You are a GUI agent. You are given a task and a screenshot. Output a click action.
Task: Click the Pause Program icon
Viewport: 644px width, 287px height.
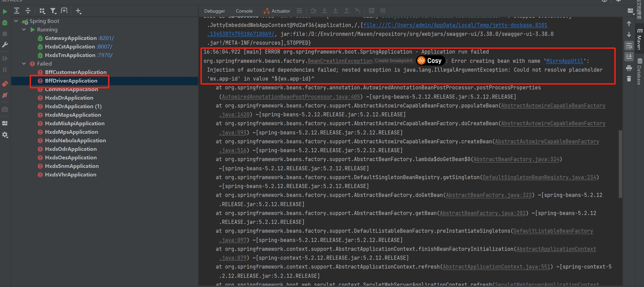pos(5,70)
